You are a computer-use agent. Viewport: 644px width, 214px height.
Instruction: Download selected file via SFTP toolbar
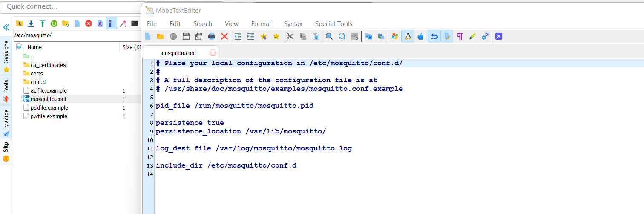(31, 23)
